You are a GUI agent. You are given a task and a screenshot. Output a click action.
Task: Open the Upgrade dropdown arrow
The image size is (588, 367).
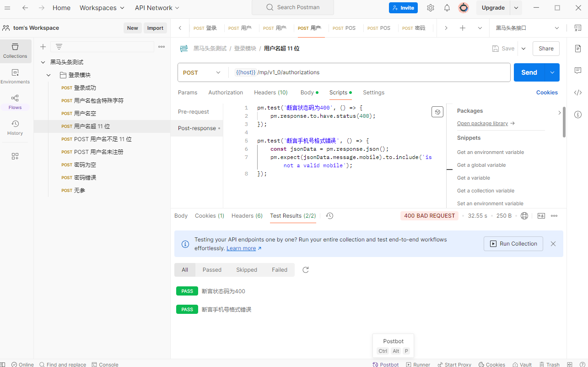pos(516,8)
